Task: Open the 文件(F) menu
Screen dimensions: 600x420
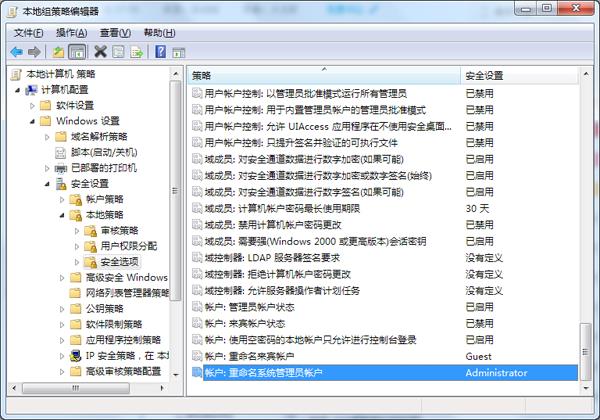Action: pyautogui.click(x=29, y=32)
